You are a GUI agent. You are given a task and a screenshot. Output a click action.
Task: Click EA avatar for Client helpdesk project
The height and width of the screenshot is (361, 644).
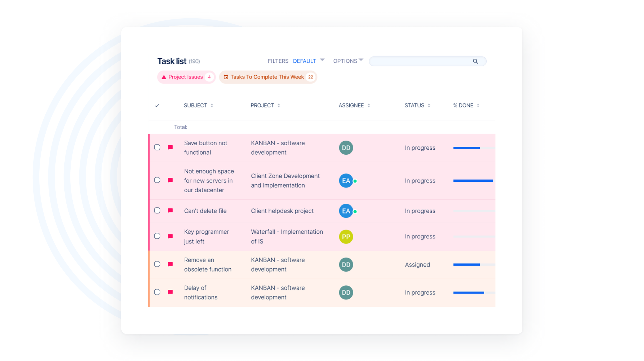(346, 211)
